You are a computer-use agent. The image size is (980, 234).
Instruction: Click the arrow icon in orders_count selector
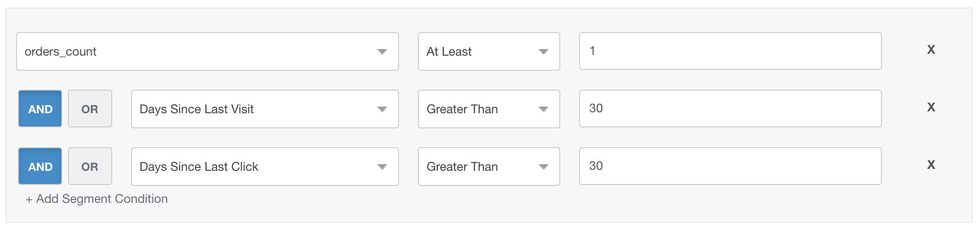click(x=382, y=52)
